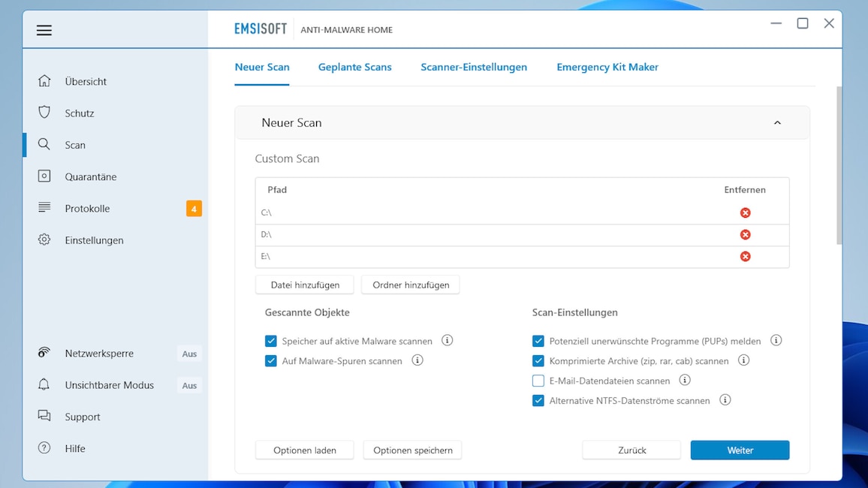Click the Pfad column header

point(277,190)
